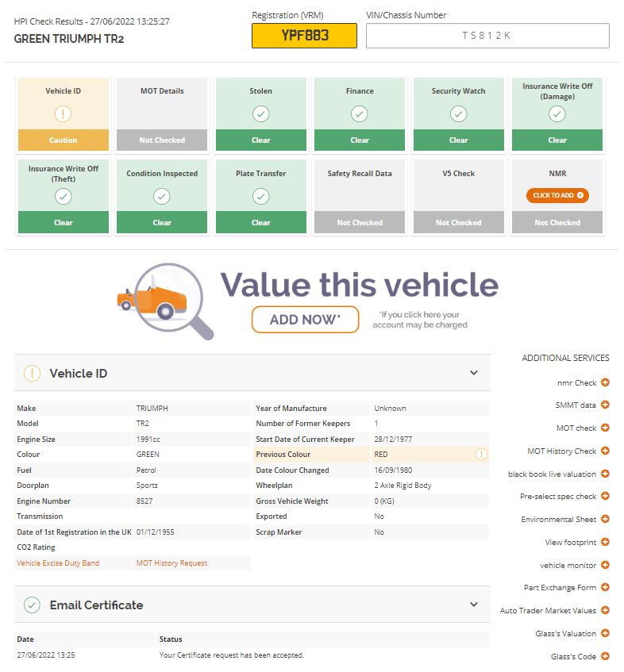Add Pre-select spec check plus icon
Image resolution: width=624 pixels, height=672 pixels.
tap(605, 496)
